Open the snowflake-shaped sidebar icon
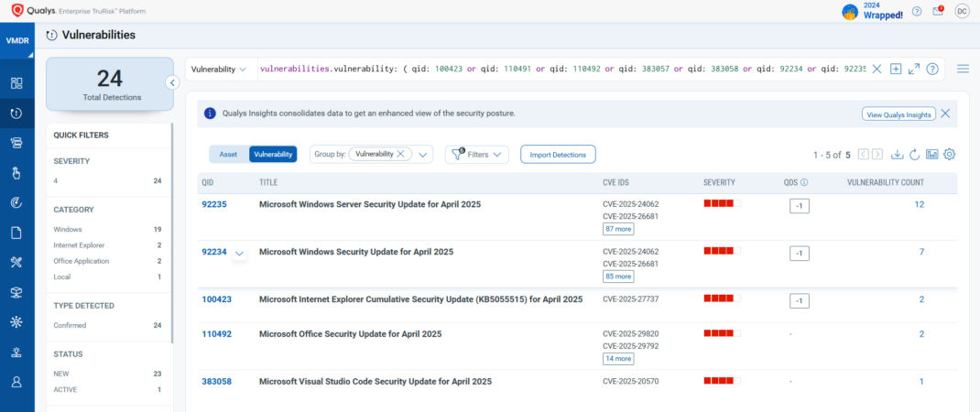The width and height of the screenshot is (980, 412). [16, 322]
